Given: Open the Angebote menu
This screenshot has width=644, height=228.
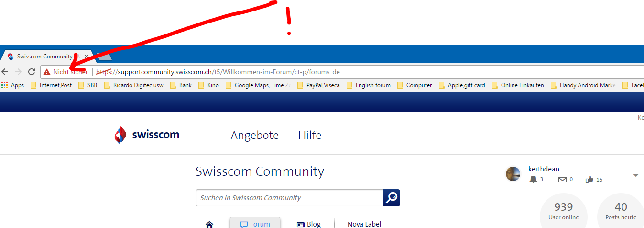Looking at the screenshot, I should [254, 135].
